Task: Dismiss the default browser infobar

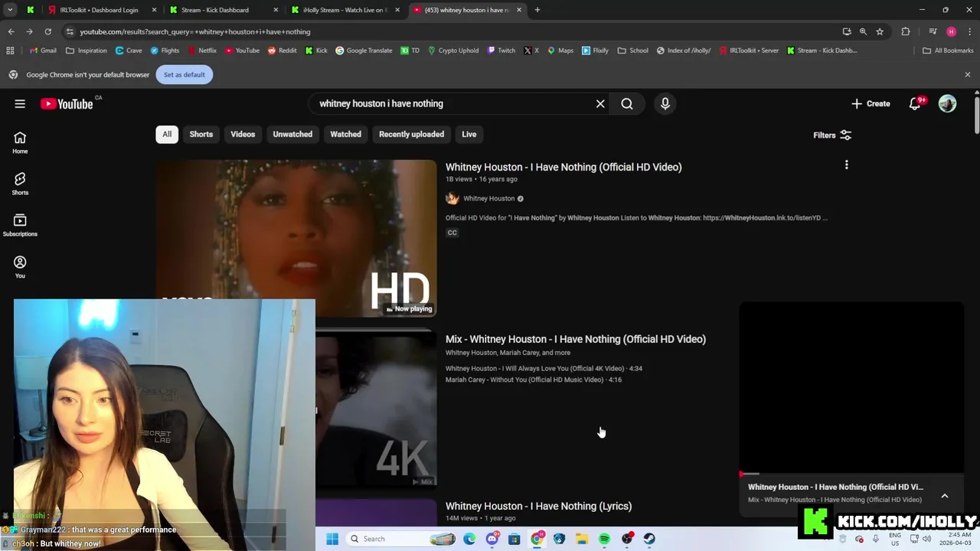Action: [x=968, y=75]
